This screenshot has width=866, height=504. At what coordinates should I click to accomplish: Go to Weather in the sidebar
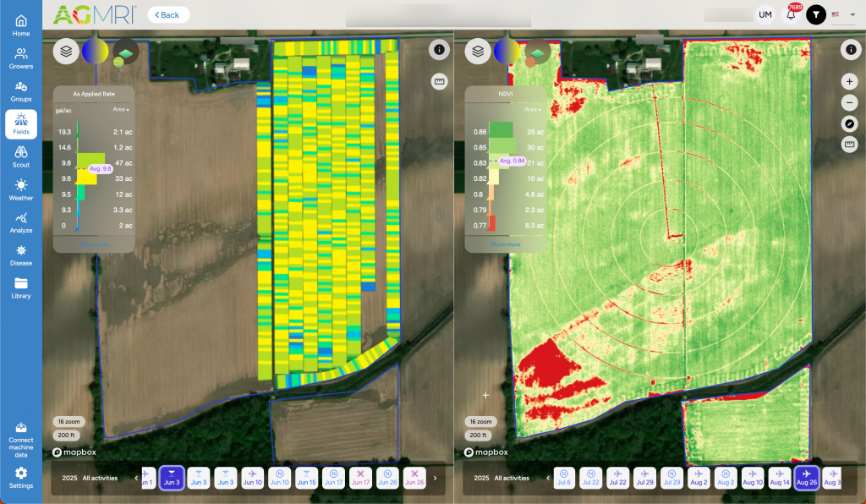click(21, 189)
